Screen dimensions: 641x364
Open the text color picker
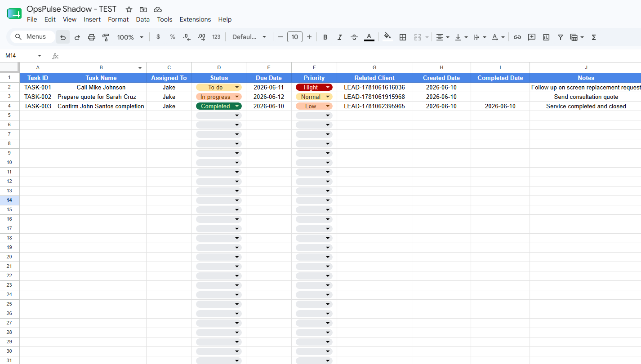point(369,37)
